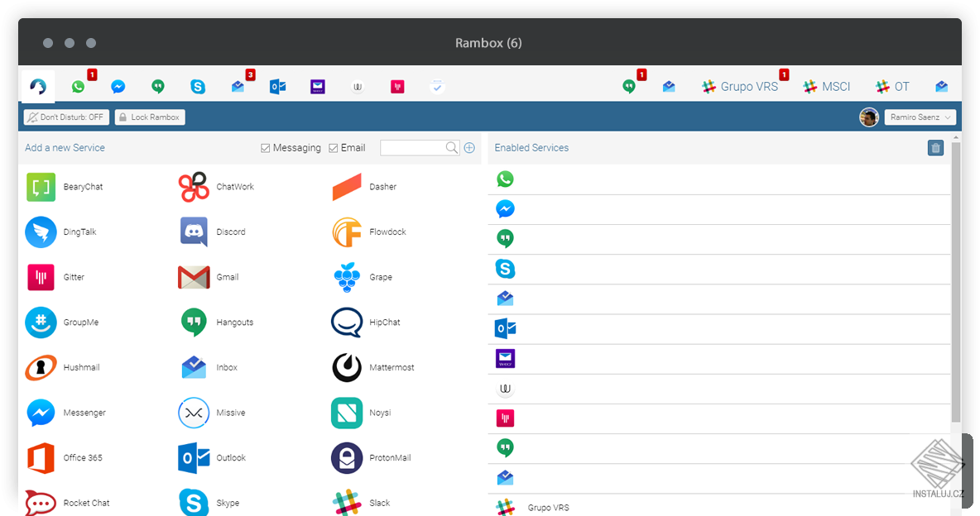Open the MSCI Slack tab
The height and width of the screenshot is (516, 980).
click(827, 87)
